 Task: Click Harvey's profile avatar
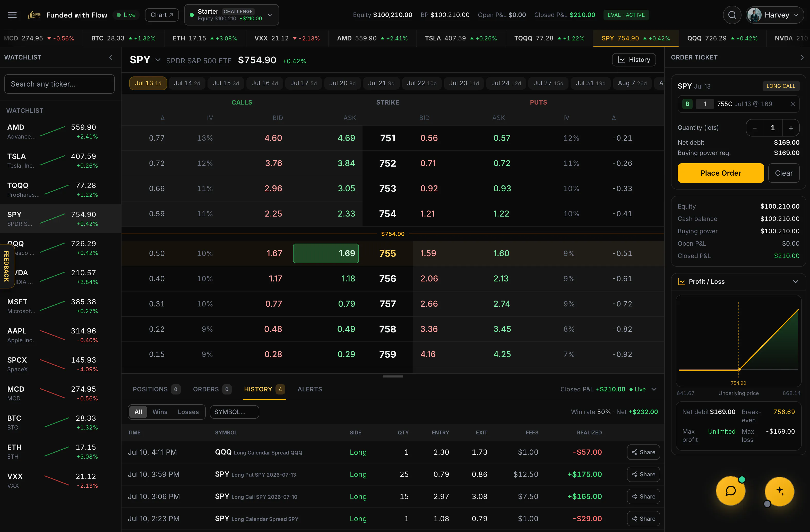point(755,15)
